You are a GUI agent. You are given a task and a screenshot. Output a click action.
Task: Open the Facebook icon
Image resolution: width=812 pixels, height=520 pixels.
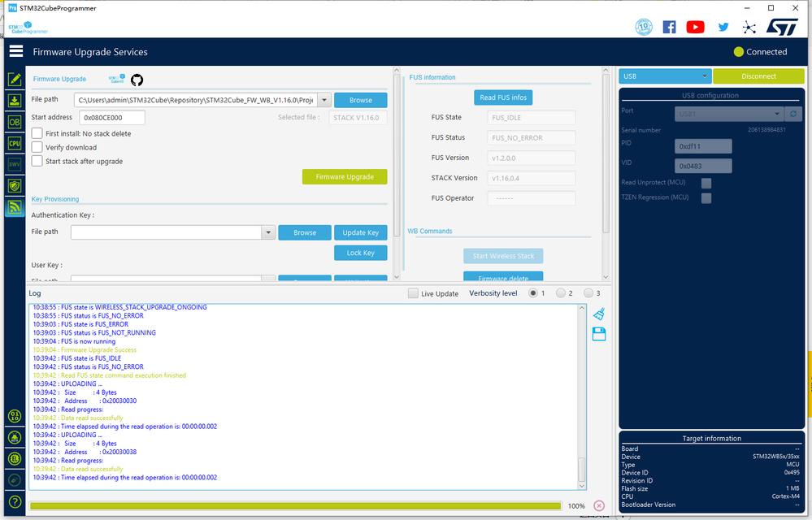click(x=669, y=27)
